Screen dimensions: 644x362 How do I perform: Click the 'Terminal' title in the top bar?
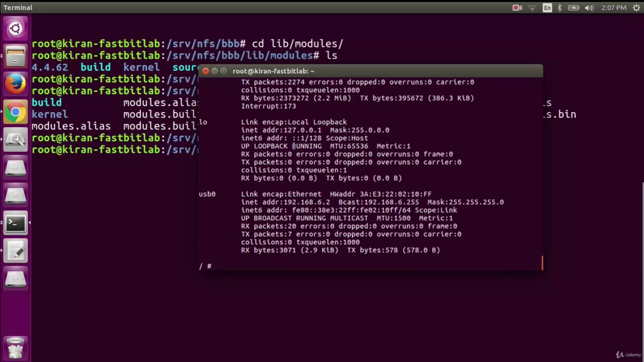tap(18, 7)
